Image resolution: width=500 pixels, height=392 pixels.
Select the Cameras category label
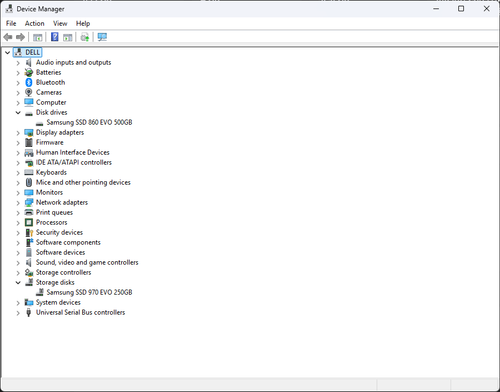click(49, 92)
